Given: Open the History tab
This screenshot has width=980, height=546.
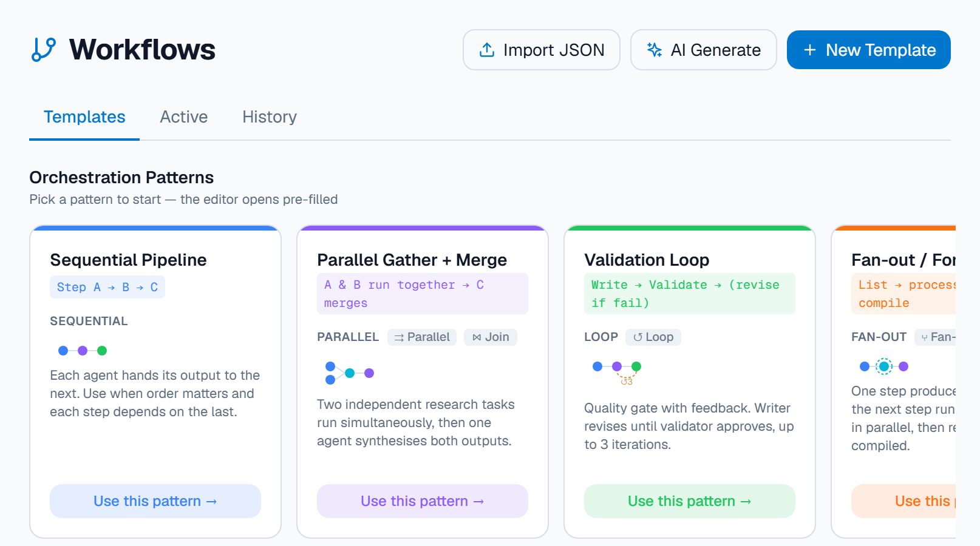Looking at the screenshot, I should coord(270,117).
